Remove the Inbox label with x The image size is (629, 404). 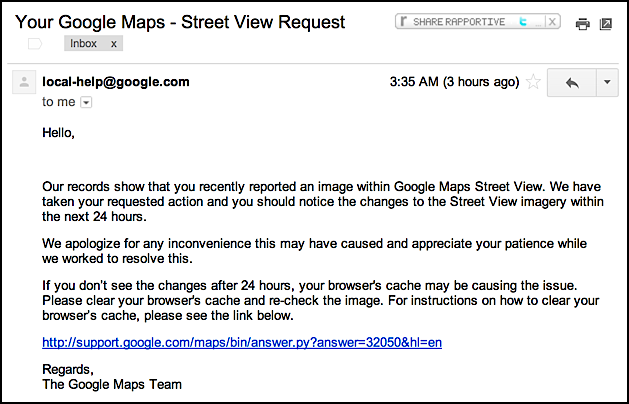(114, 44)
